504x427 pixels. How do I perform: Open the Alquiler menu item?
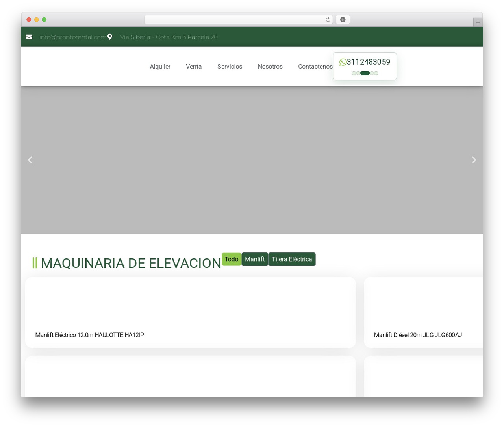pos(160,67)
